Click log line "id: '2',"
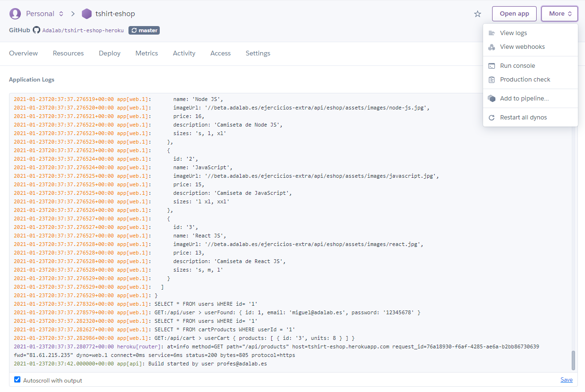The width and height of the screenshot is (585, 392). [185, 159]
